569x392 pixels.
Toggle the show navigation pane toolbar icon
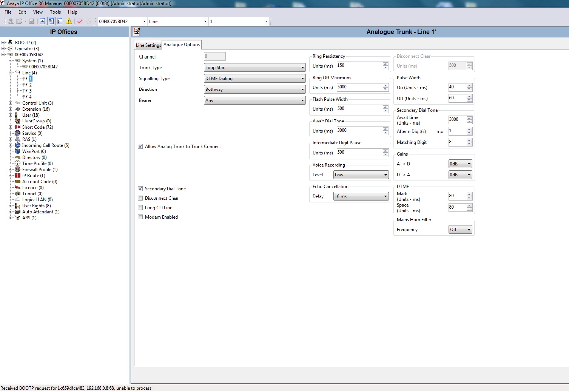click(x=51, y=22)
